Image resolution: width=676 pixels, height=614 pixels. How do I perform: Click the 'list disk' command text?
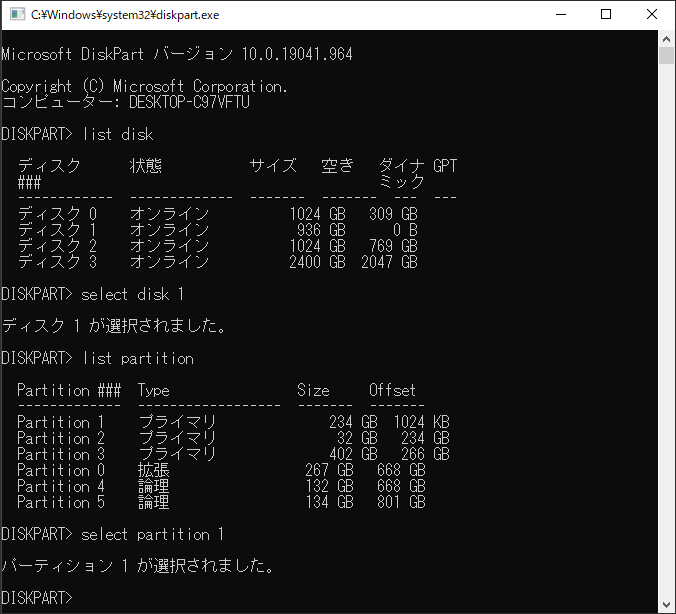click(118, 134)
